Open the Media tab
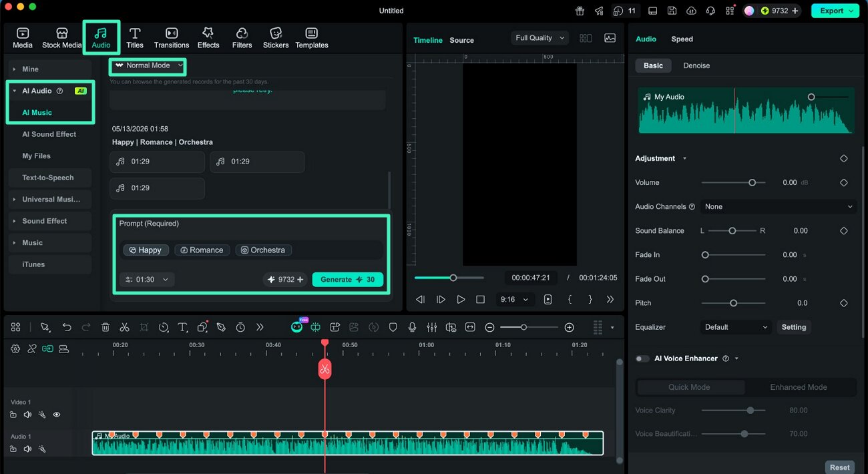Image resolution: width=868 pixels, height=474 pixels. [23, 38]
